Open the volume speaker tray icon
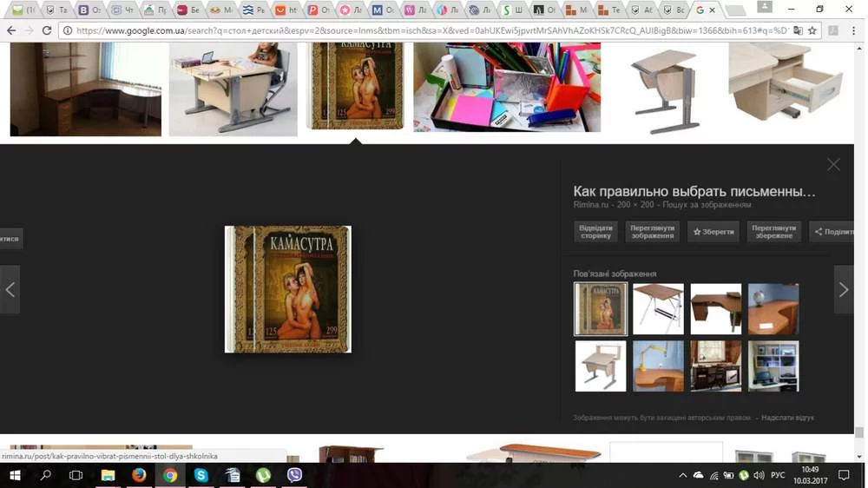This screenshot has height=488, width=868. [759, 475]
